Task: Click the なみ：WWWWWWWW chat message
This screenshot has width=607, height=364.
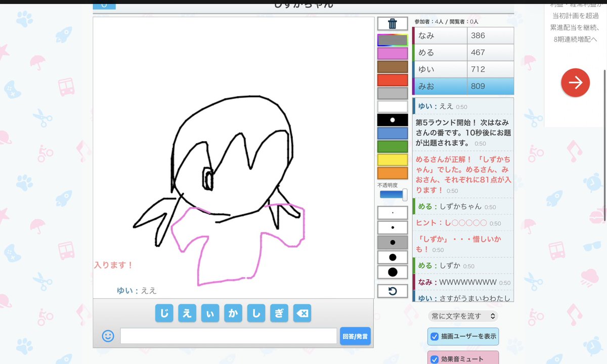Action: (x=463, y=282)
